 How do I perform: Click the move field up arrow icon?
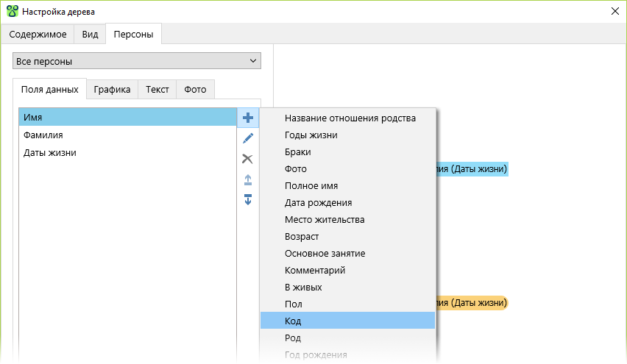click(248, 179)
